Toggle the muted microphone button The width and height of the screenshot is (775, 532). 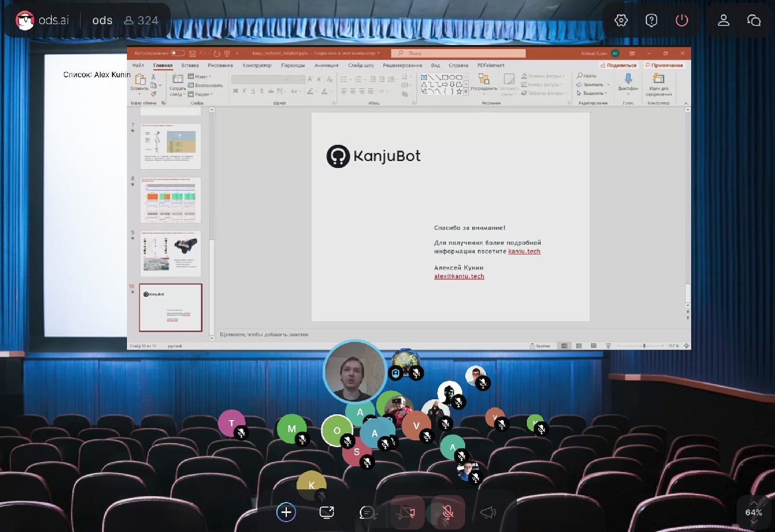[448, 512]
